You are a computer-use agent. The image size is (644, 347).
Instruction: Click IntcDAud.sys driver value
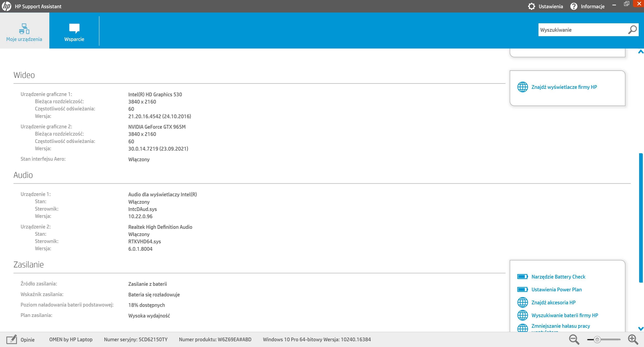pos(142,209)
